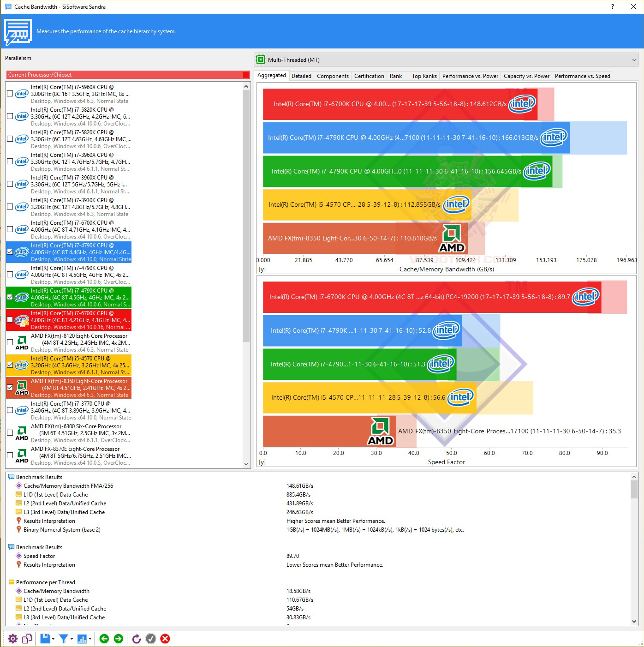Image resolution: width=644 pixels, height=647 pixels.
Task: Click the AMD logo beside the FX-6300 entry
Action: pyautogui.click(x=22, y=433)
